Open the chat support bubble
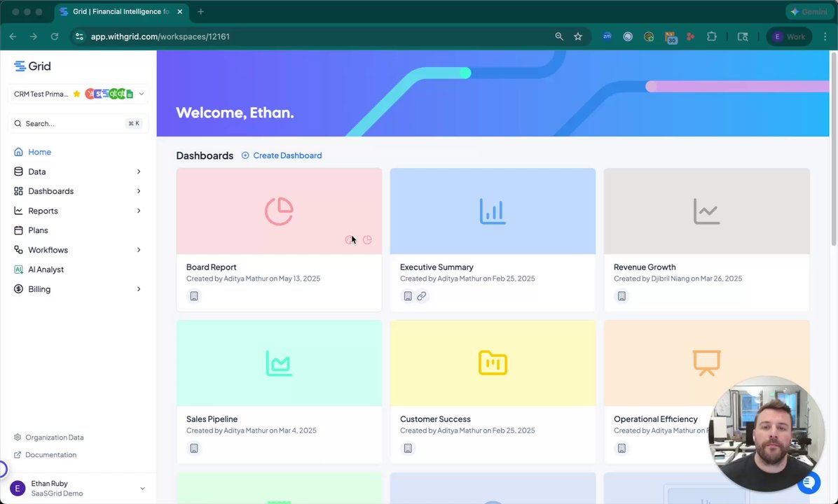Screen dimensions: 838x504 (809, 482)
